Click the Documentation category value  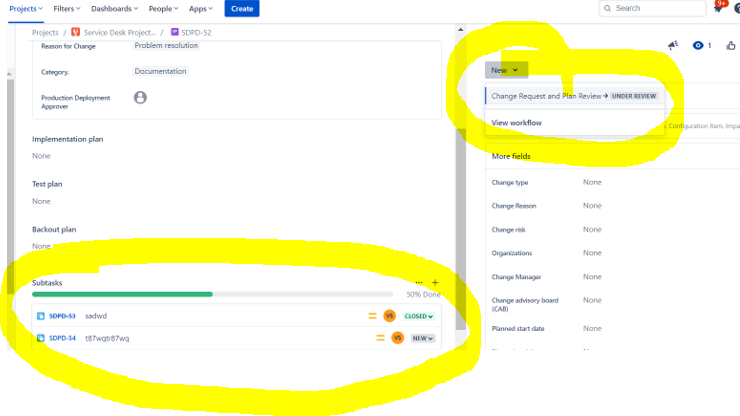pos(160,71)
